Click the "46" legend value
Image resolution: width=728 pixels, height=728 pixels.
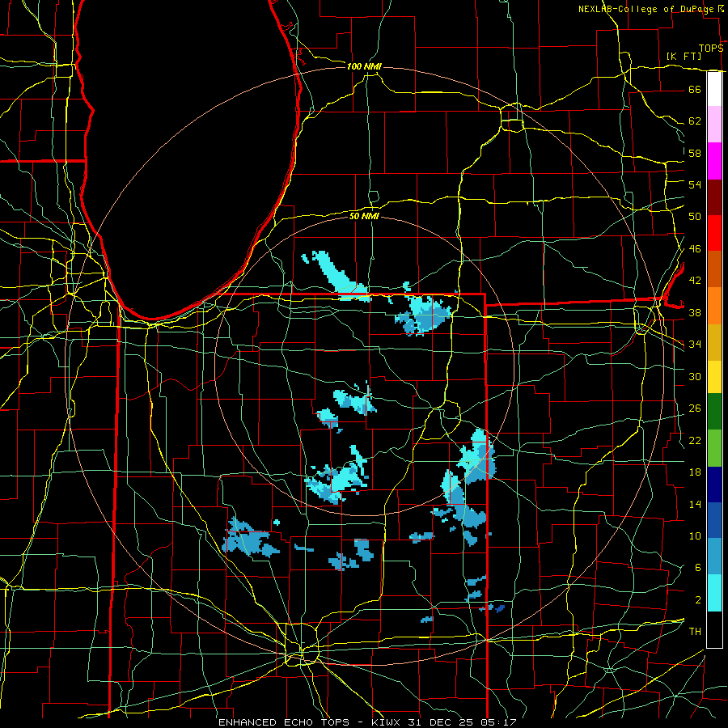pyautogui.click(x=695, y=249)
